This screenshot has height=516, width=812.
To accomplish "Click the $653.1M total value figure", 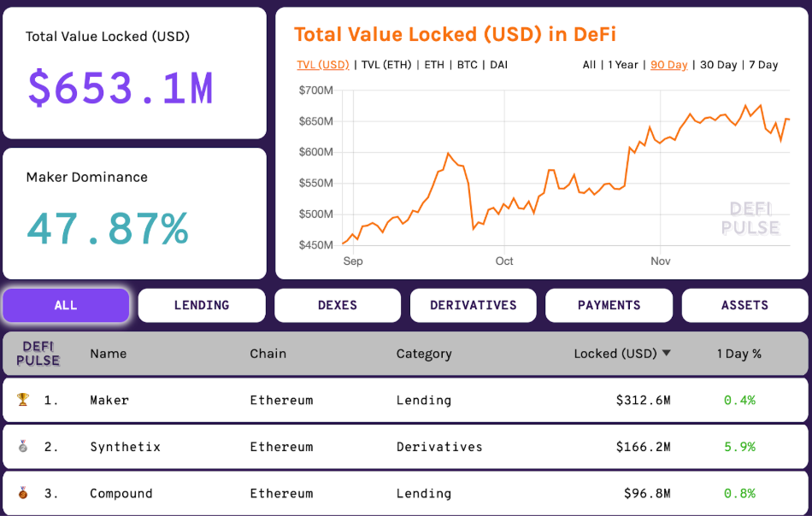I will [x=121, y=89].
